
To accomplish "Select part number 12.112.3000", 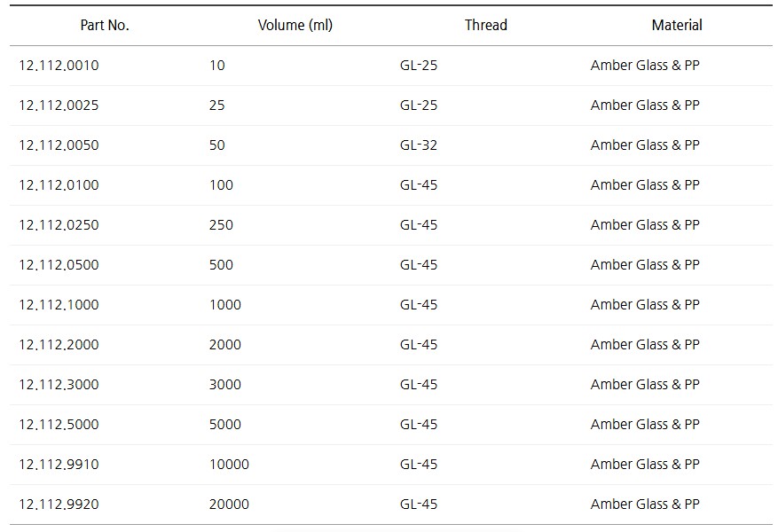I will point(59,385).
